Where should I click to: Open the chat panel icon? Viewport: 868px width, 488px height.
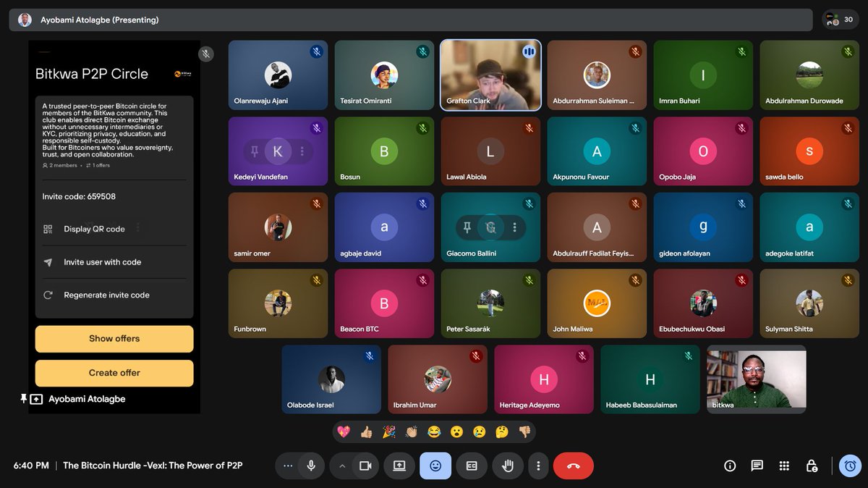(757, 466)
